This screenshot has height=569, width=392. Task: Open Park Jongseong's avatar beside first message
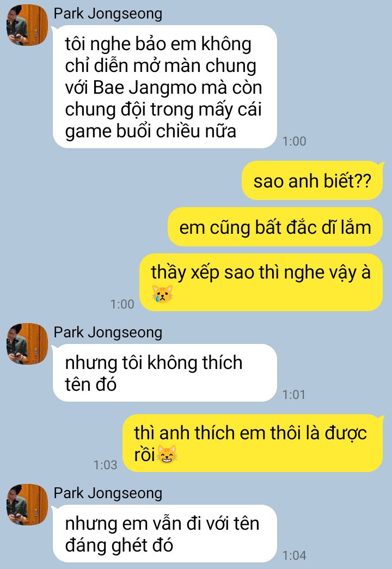(x=27, y=25)
